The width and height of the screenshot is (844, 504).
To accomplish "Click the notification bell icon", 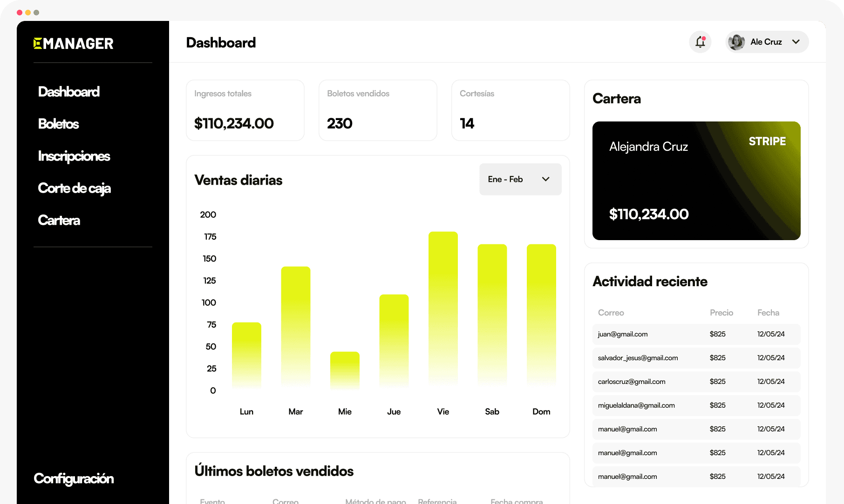I will [700, 42].
